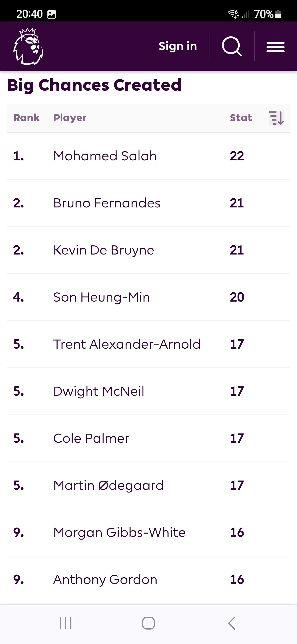The image size is (297, 644).
Task: Tap Android back navigation arrow
Action: [232, 623]
